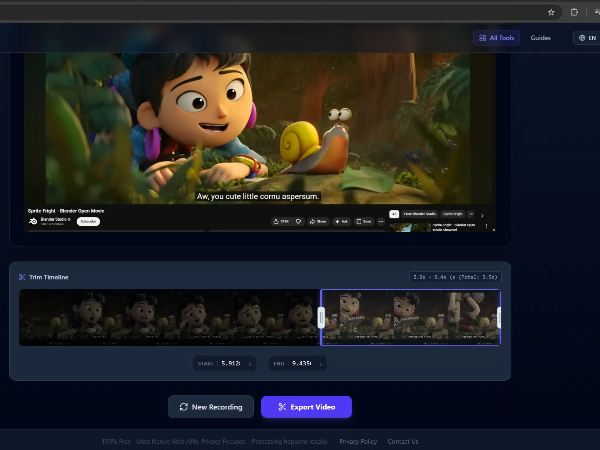The width and height of the screenshot is (600, 450).
Task: Click the Export Video button
Action: (307, 407)
